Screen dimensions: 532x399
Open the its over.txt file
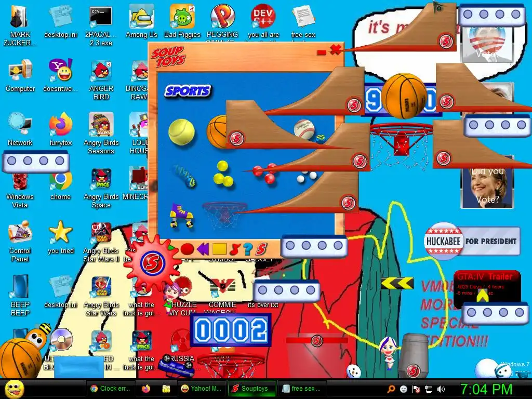tap(263, 304)
